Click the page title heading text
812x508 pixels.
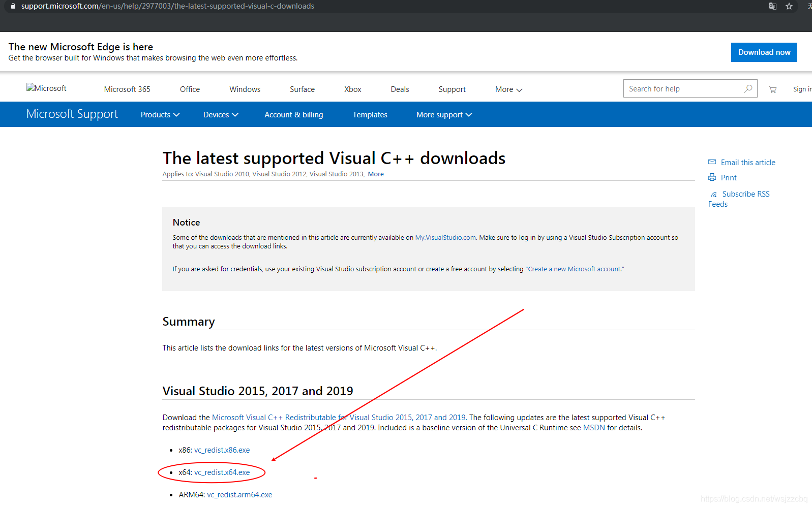[x=334, y=158]
